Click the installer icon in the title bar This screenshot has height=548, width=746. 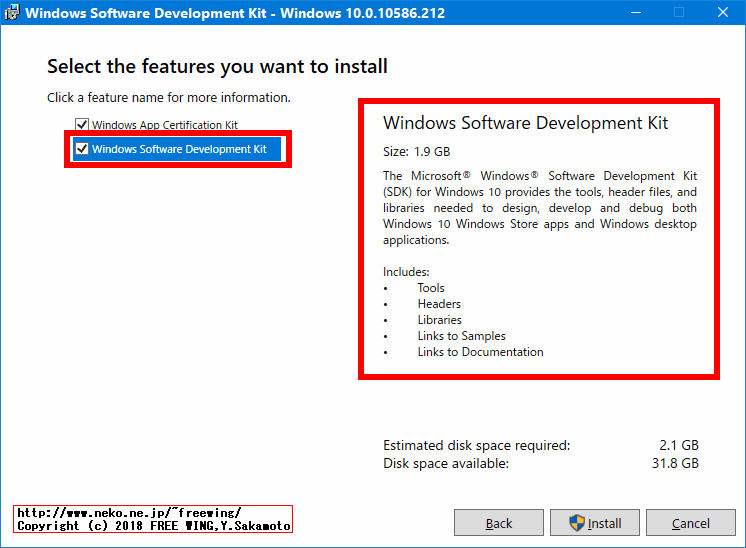tap(11, 12)
